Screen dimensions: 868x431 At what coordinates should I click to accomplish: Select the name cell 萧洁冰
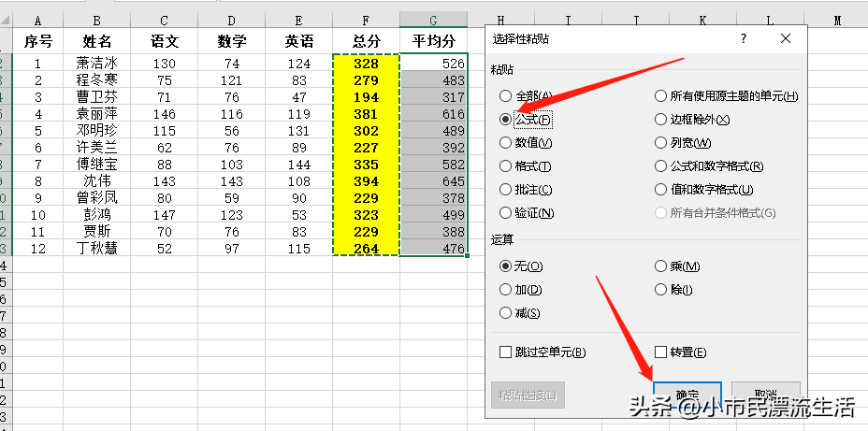click(x=97, y=63)
